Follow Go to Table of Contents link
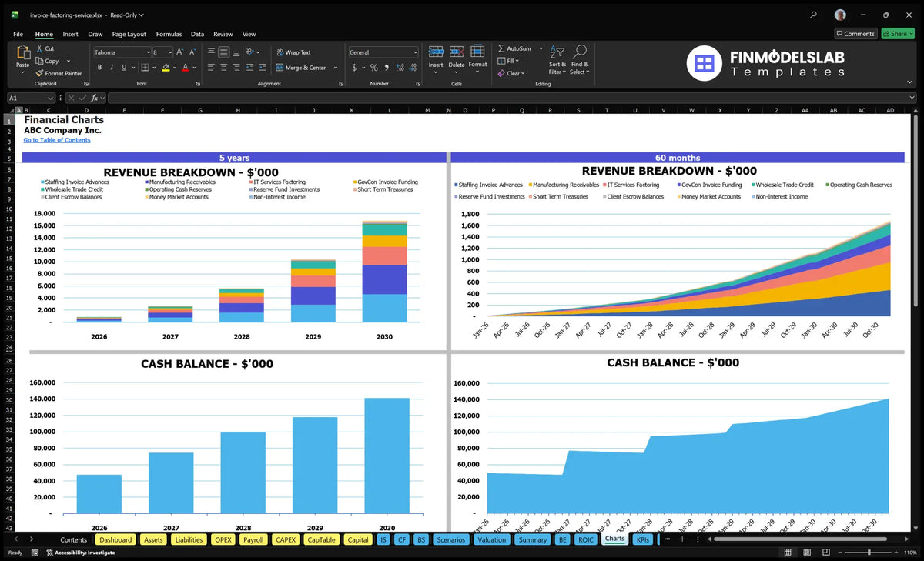924x561 pixels. pyautogui.click(x=57, y=140)
